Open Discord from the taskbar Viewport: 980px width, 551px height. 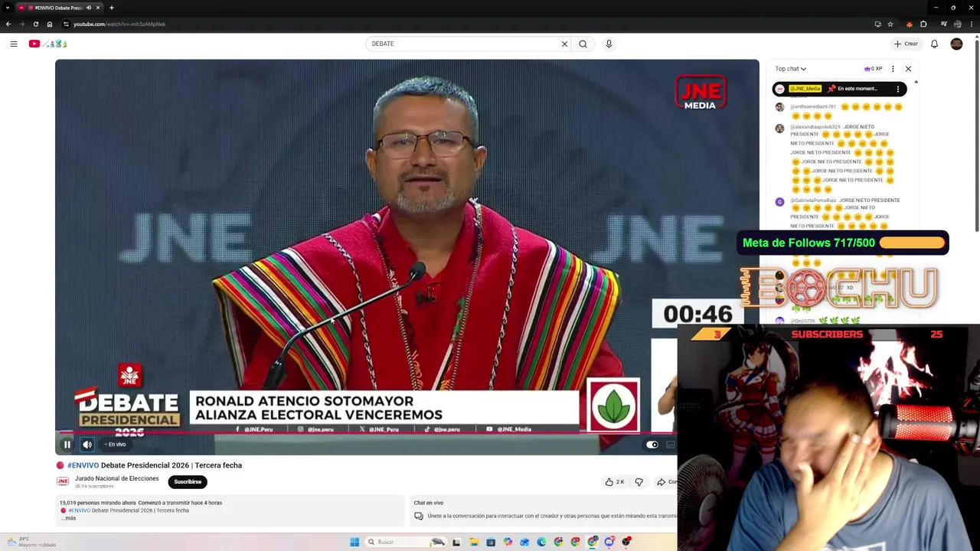pos(609,542)
